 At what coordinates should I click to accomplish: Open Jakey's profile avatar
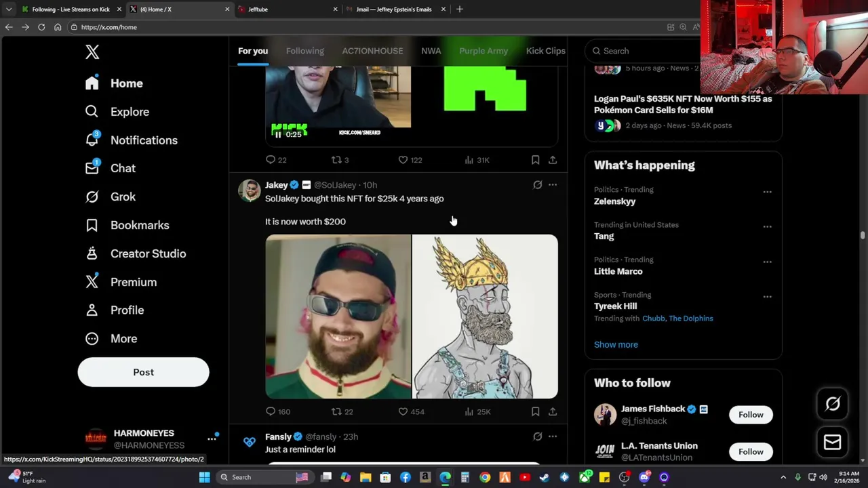pos(250,190)
